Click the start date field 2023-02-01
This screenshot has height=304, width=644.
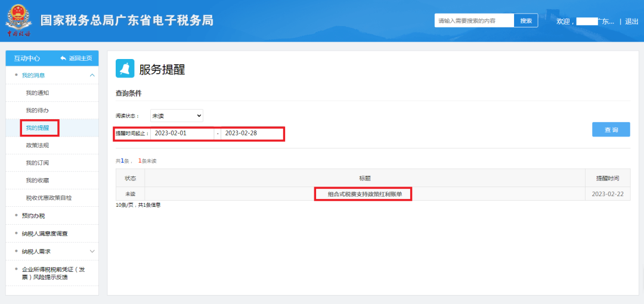(x=182, y=134)
